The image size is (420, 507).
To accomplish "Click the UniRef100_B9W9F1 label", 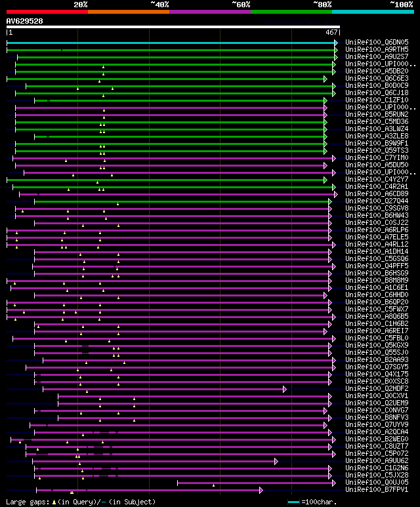I will pos(377,143).
